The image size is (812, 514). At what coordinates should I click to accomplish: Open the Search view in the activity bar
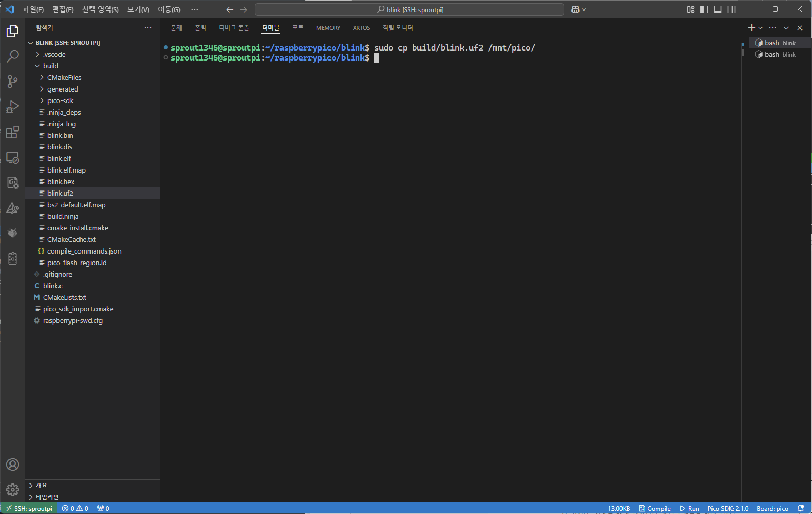[13, 56]
